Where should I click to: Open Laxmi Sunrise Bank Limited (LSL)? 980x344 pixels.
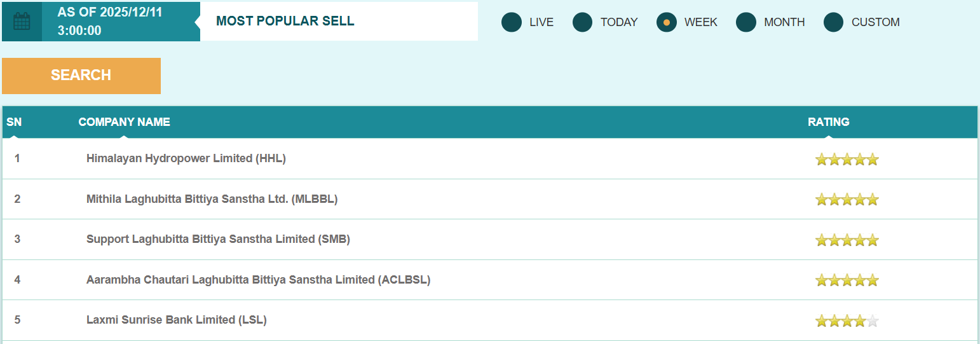pos(176,319)
